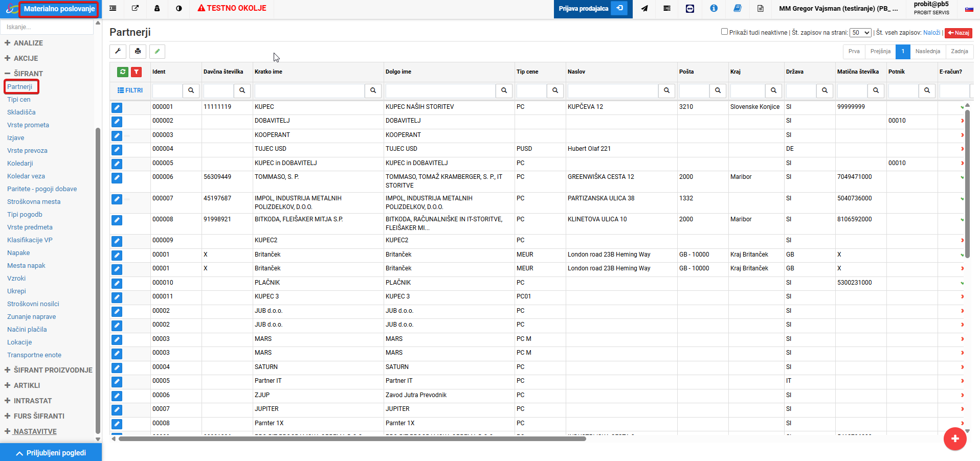Click the edit icon for row KUPEC 000001
This screenshot has width=980, height=461.
pyautogui.click(x=117, y=107)
